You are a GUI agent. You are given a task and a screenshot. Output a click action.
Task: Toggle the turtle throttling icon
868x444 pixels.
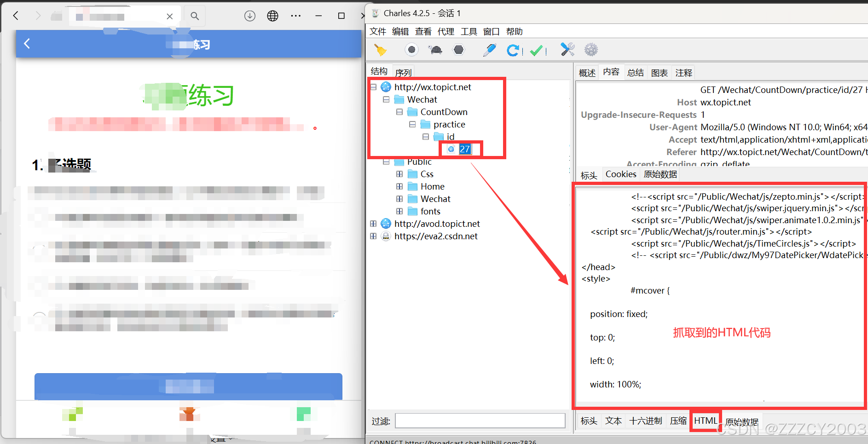pyautogui.click(x=435, y=50)
